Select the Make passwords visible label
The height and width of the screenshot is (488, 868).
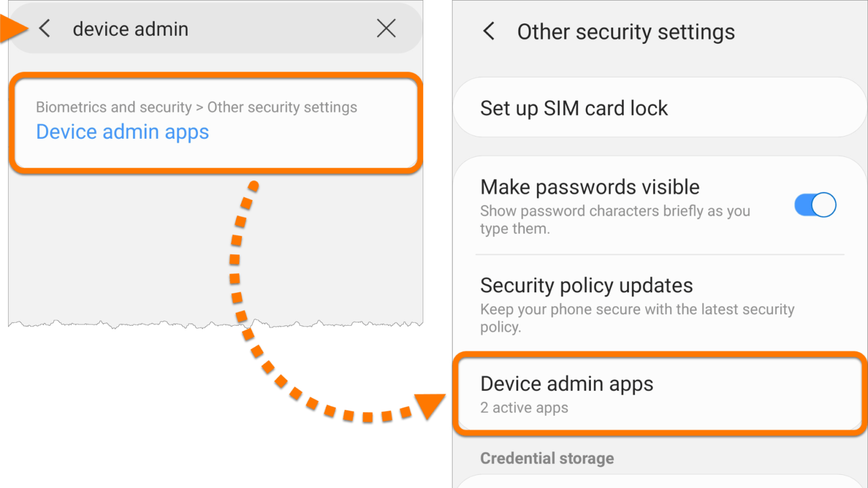(590, 187)
